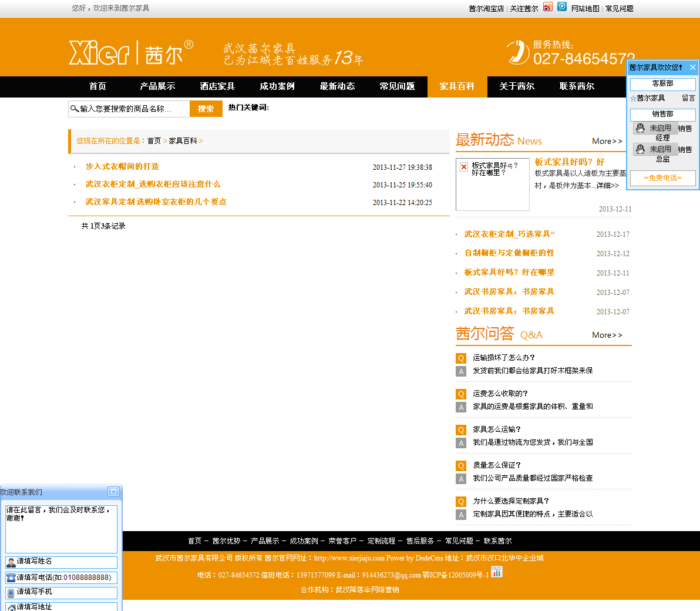The width and height of the screenshot is (700, 611).
Task: Go to 联系茜尔 in navigation bar
Action: 577,86
